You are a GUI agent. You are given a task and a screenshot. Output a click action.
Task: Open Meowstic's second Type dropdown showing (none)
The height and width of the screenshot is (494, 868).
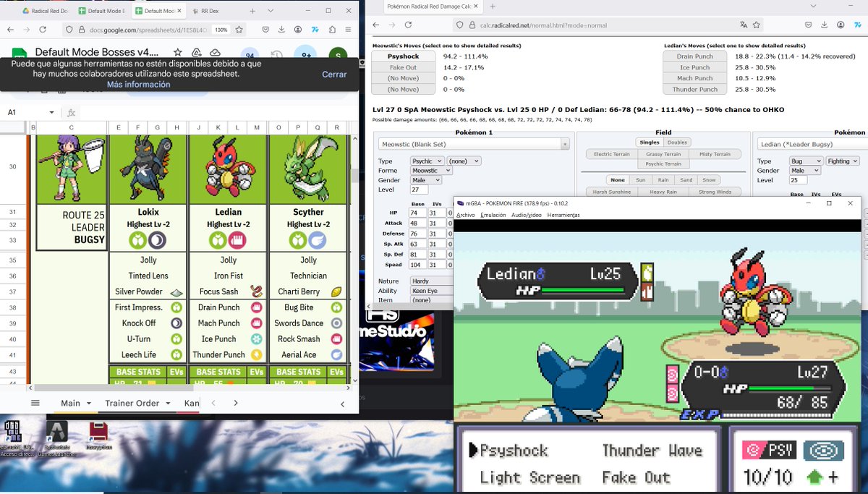click(x=463, y=161)
